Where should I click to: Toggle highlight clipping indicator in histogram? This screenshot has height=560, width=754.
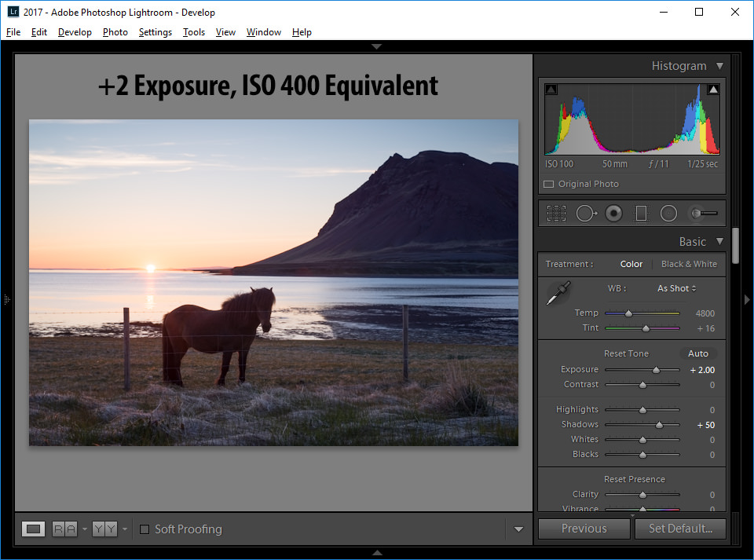tap(713, 90)
